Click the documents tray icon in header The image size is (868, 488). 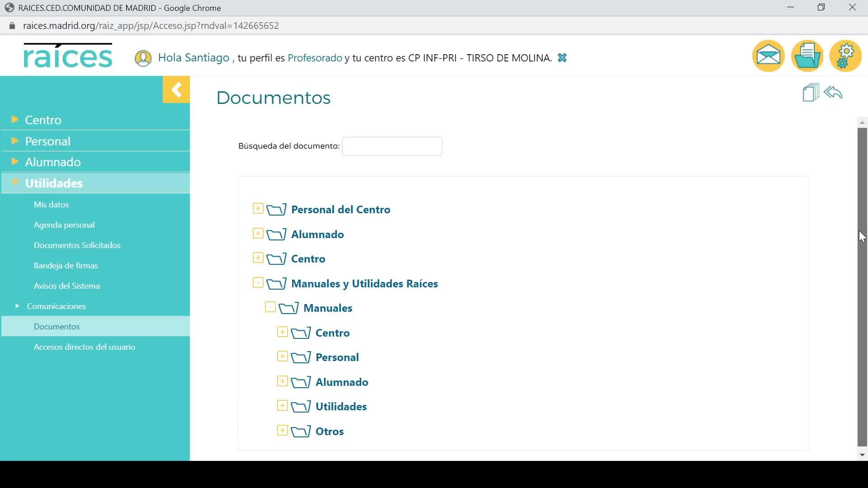807,56
